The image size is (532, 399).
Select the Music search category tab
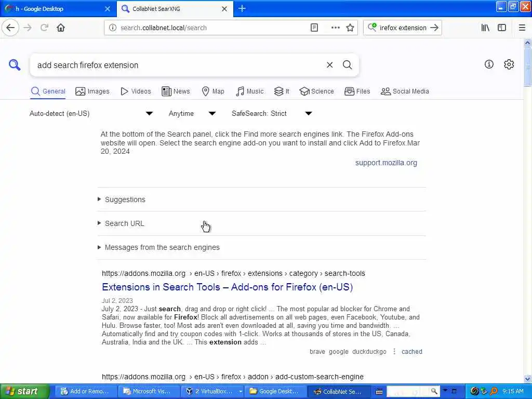[250, 91]
